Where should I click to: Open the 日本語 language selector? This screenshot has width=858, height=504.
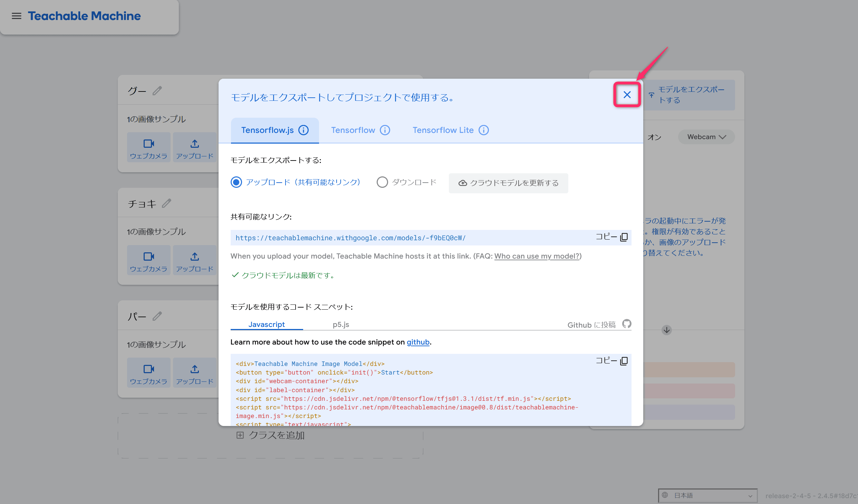pos(708,495)
